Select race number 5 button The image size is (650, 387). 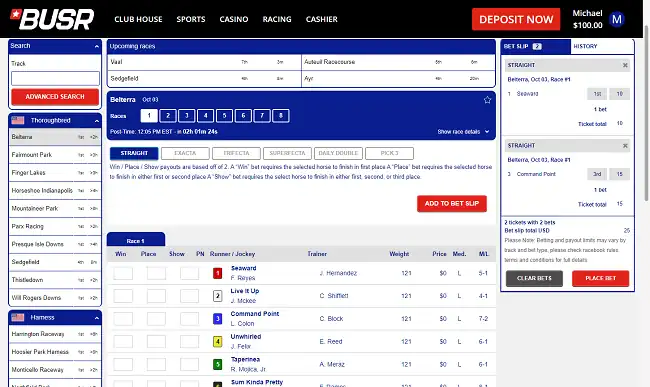coord(224,116)
